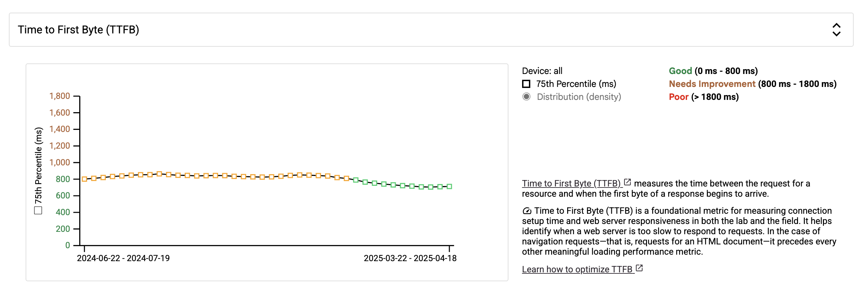The height and width of the screenshot is (300, 868).
Task: Click the first orange data point on the chart
Action: [84, 179]
